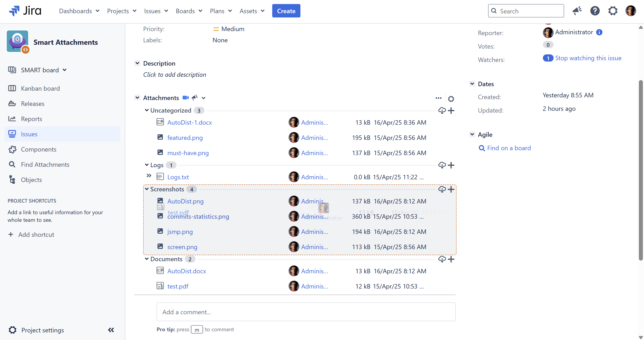
Task: Open the Attachments settings gear icon
Action: pos(451,99)
